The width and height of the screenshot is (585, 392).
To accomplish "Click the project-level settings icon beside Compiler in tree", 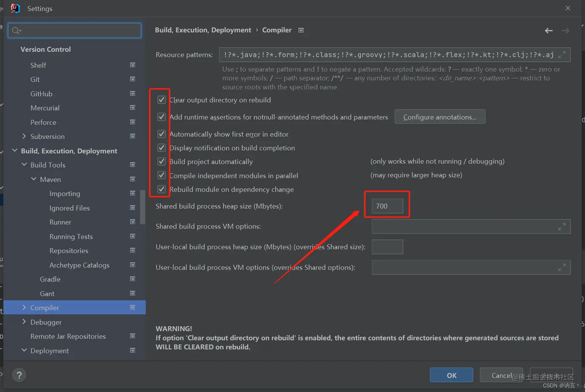I will [133, 307].
